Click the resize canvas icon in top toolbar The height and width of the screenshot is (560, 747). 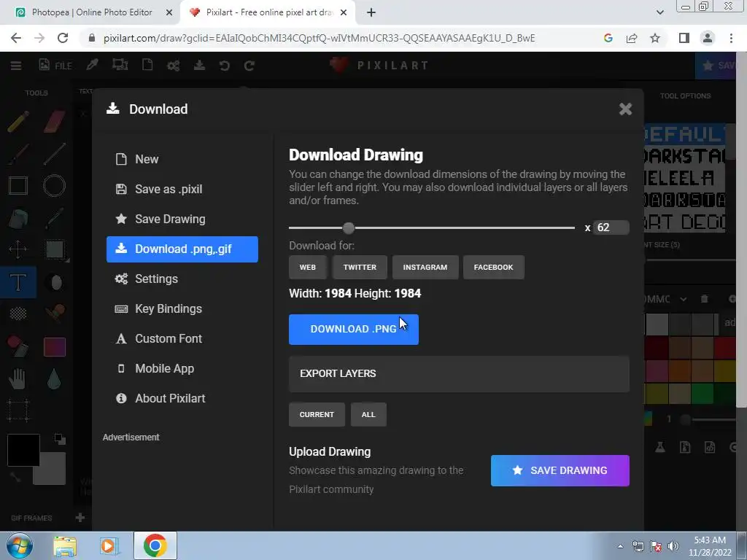[120, 65]
